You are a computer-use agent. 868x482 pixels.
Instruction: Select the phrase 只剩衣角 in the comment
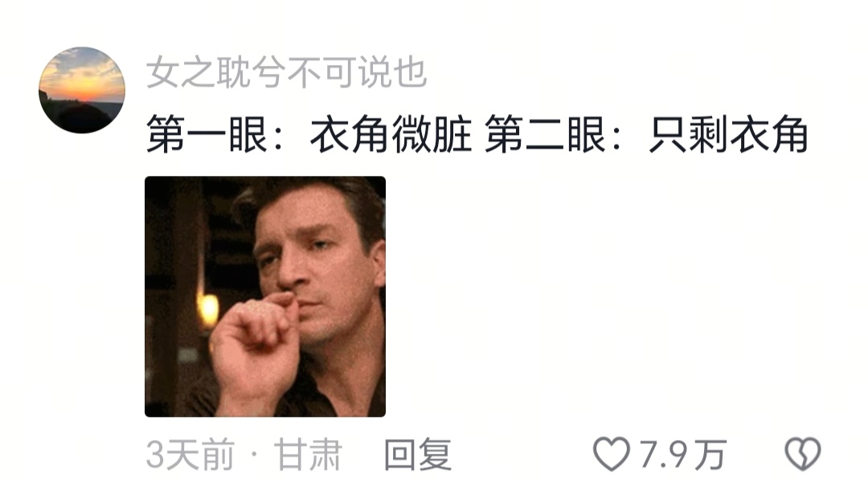tap(728, 134)
